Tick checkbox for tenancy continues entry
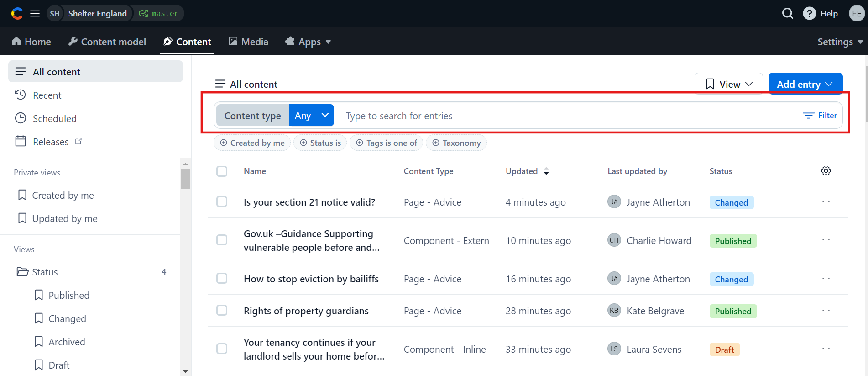This screenshot has width=868, height=376. click(222, 349)
